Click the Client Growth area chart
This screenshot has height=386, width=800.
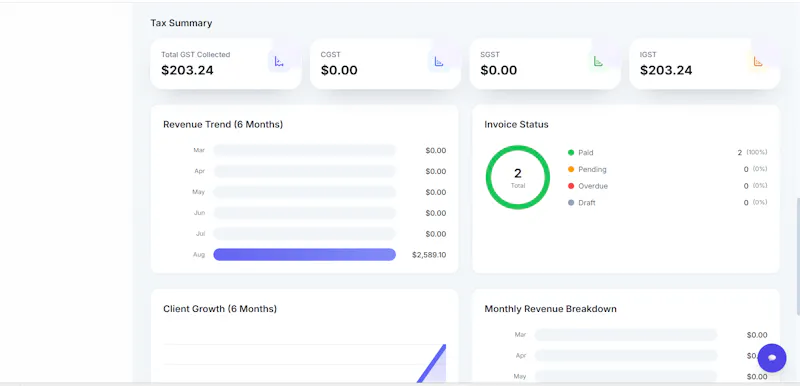pyautogui.click(x=305, y=363)
